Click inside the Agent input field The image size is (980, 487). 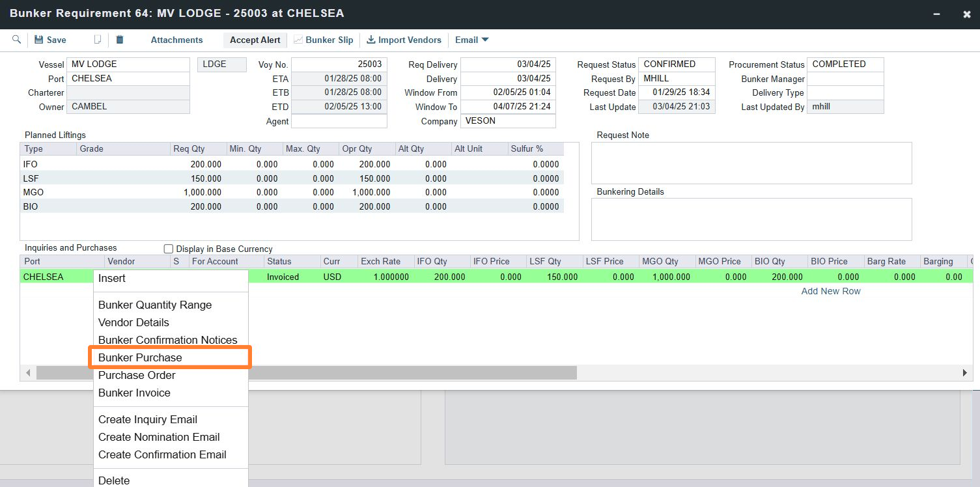[x=339, y=121]
